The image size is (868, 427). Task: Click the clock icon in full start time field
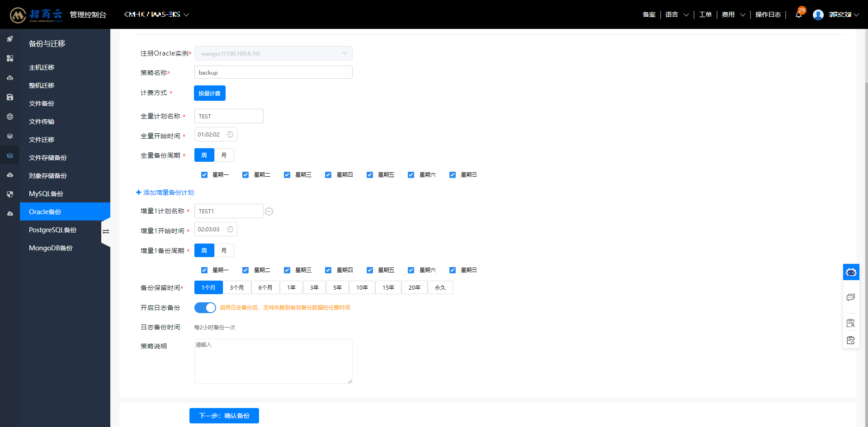click(x=230, y=134)
